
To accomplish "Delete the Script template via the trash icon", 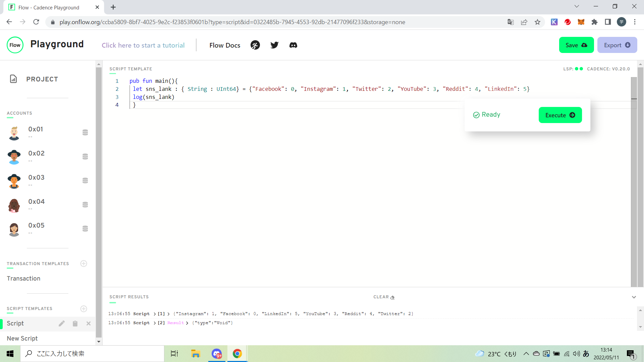I will [x=75, y=323].
